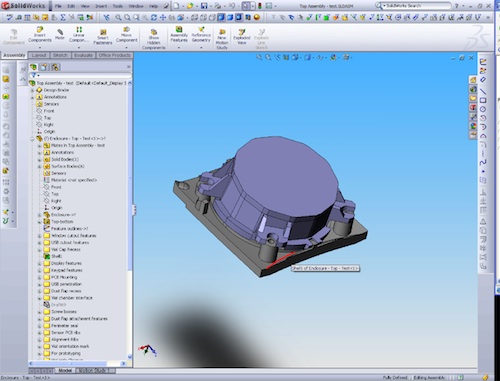Toggle Shaded With Edges display mode
500x381 pixels.
(221, 17)
